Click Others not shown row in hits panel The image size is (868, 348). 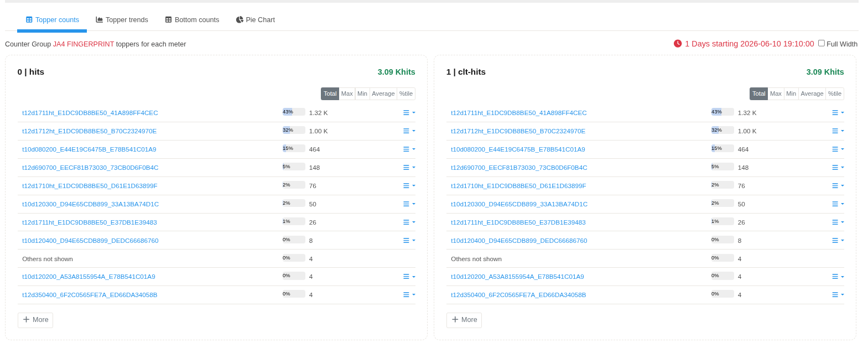pos(216,259)
